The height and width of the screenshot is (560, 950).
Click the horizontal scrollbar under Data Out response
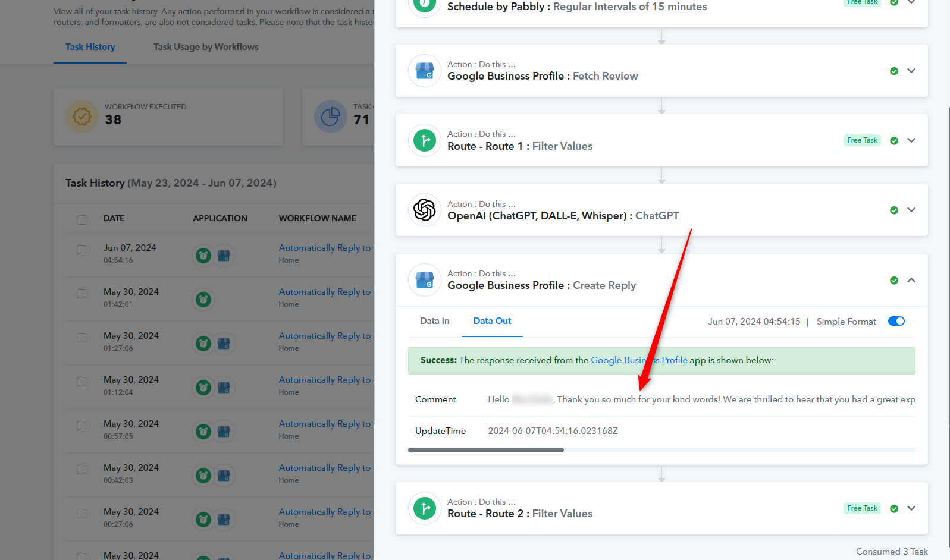486,450
